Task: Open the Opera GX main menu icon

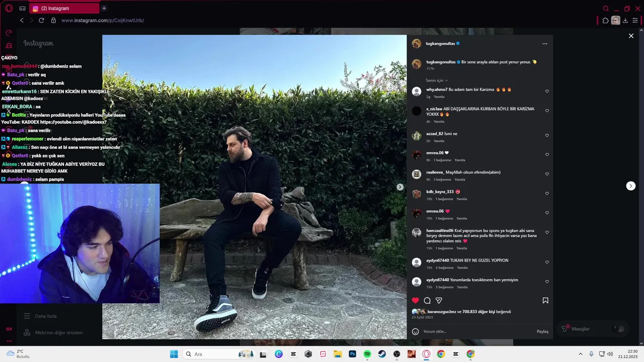Action: pyautogui.click(x=9, y=9)
